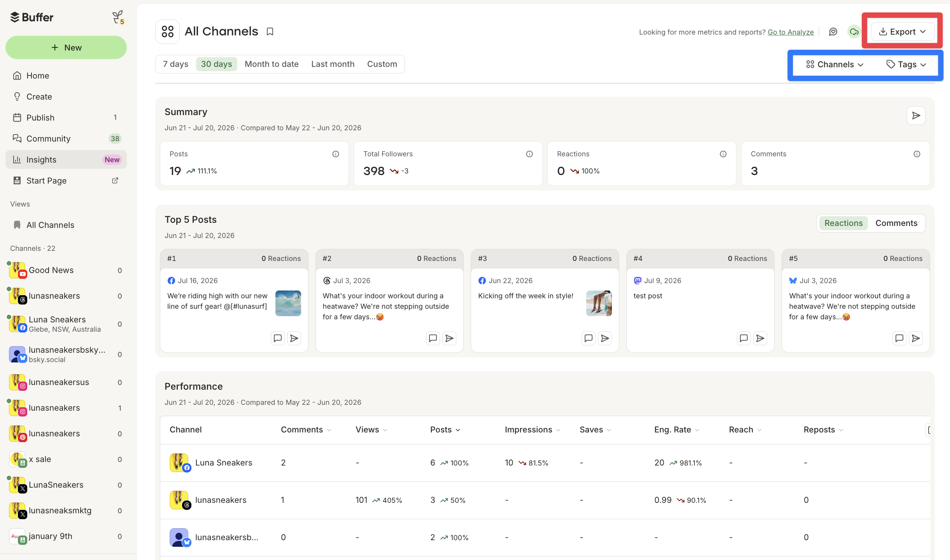This screenshot has width=950, height=560.
Task: Click comment icon on post #2 card
Action: [433, 338]
